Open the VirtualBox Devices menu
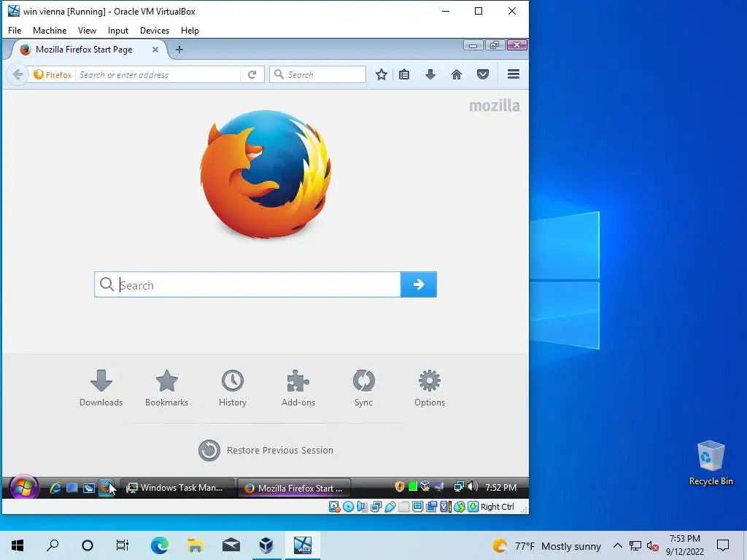This screenshot has width=747, height=560. click(x=155, y=31)
